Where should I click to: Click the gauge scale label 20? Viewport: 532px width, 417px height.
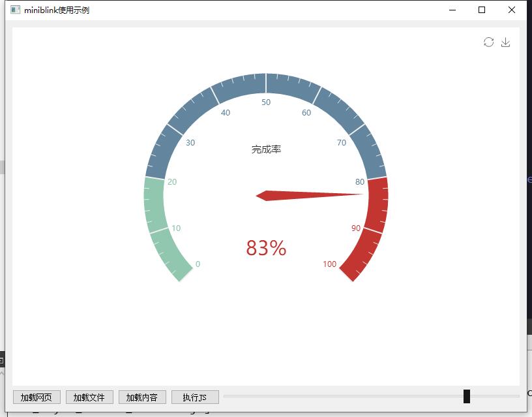[x=172, y=182]
